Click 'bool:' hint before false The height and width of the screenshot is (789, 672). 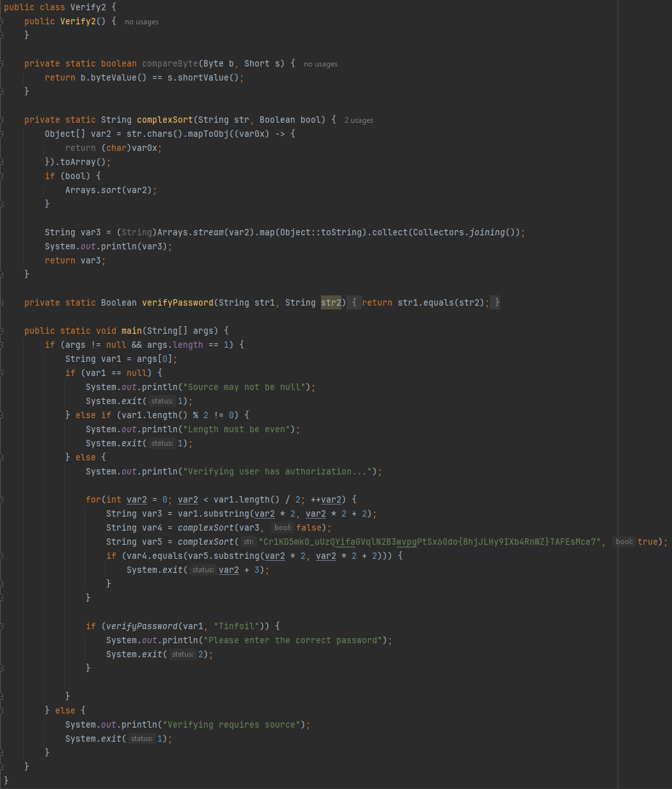click(x=282, y=528)
